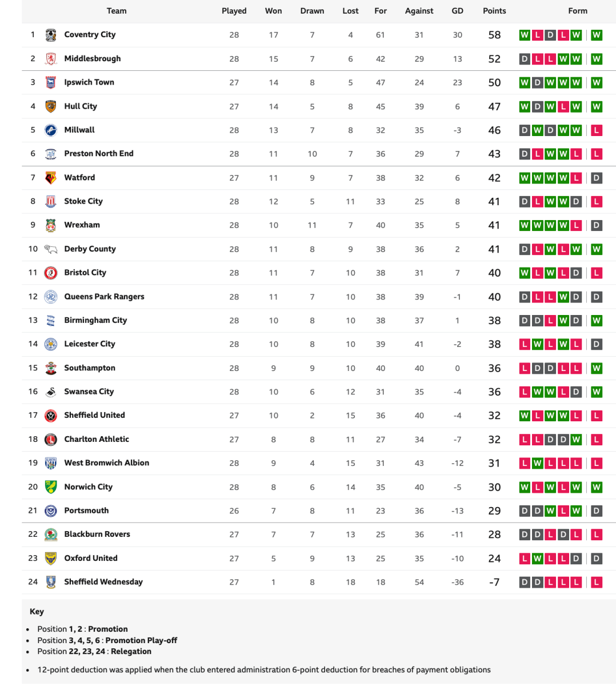Select the Sheffield Wednesday team name
The image size is (616, 686).
point(103,582)
